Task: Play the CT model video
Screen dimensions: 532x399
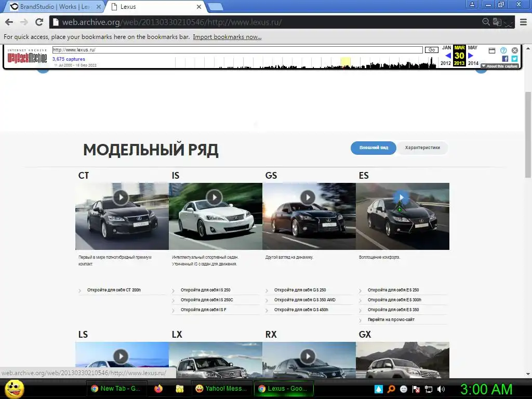Action: click(121, 197)
